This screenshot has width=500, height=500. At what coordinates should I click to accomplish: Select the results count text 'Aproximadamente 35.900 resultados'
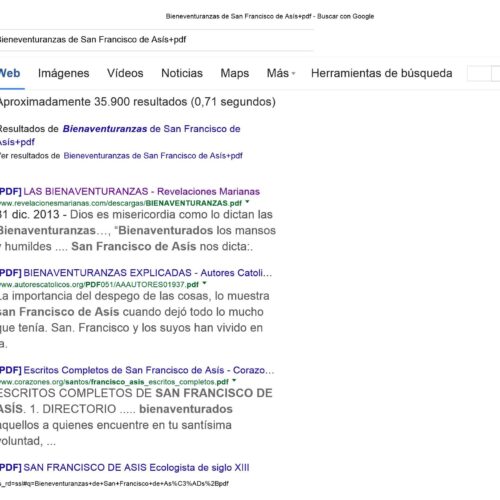pos(93,102)
